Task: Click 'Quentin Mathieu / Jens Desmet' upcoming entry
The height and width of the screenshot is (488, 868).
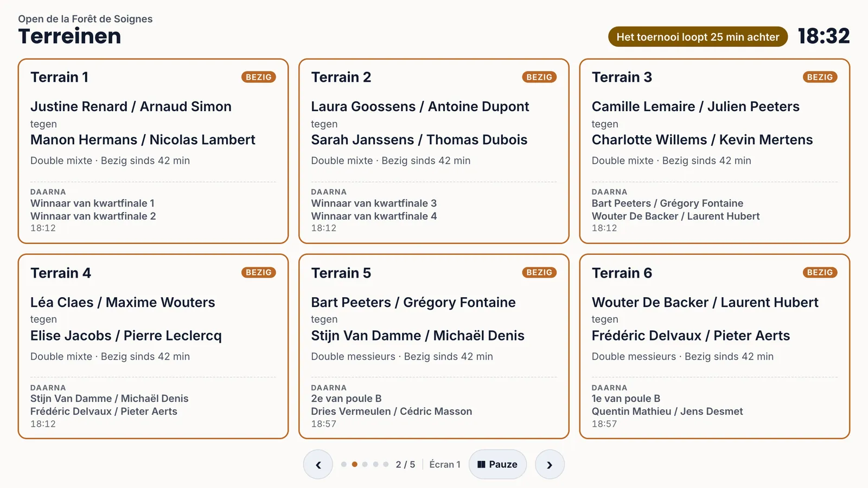Action: coord(667,412)
